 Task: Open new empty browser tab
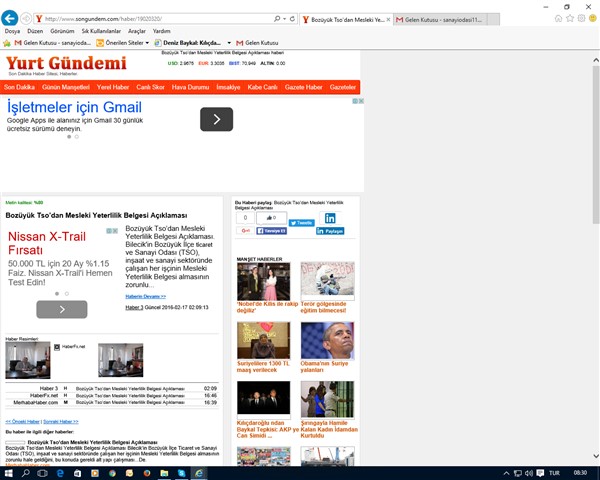[494, 20]
